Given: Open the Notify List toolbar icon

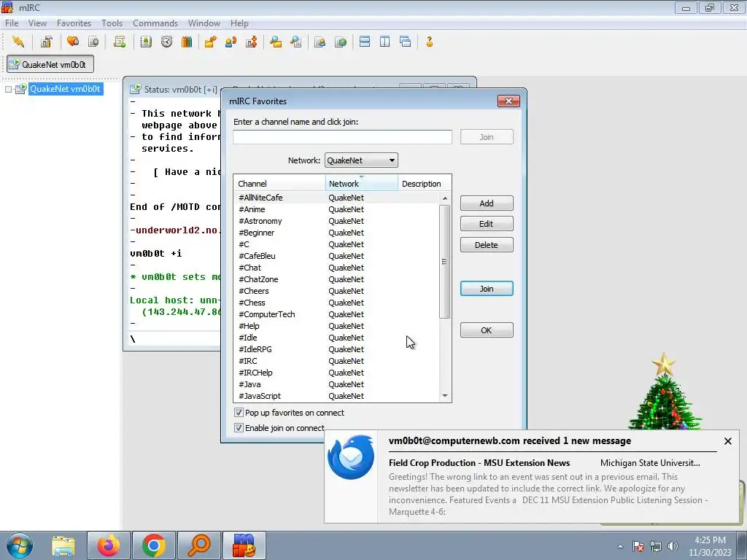Looking at the screenshot, I should [320, 42].
